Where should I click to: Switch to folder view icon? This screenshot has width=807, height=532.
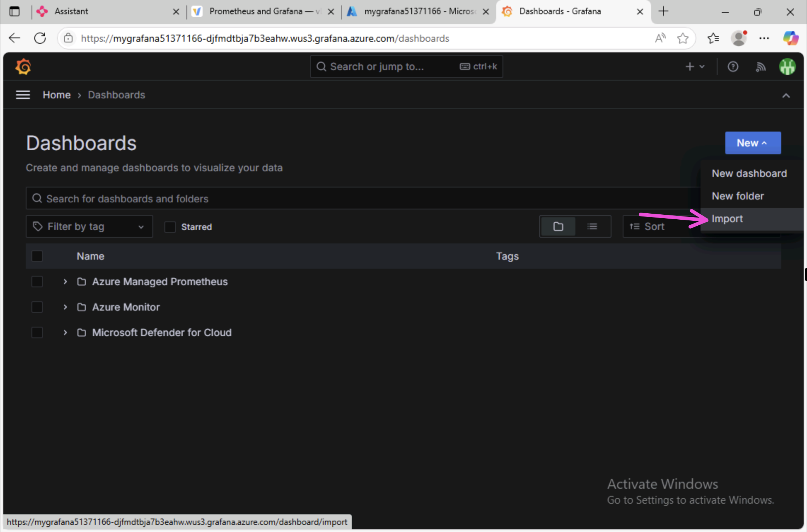click(558, 226)
